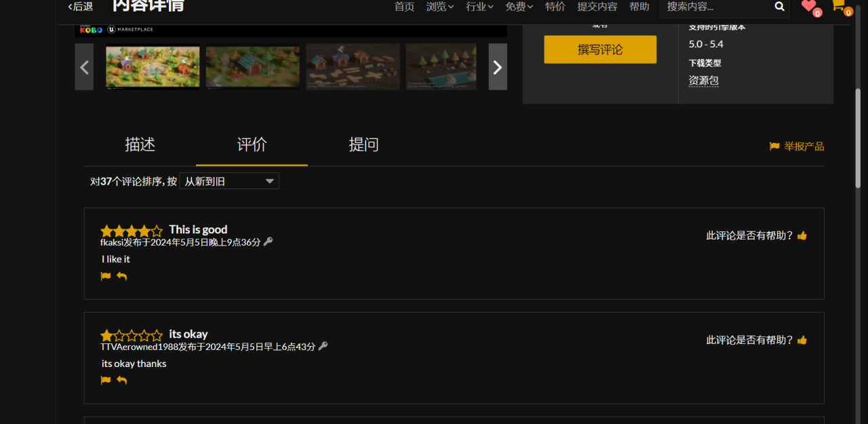Open the 从新到旧 sort dropdown
The height and width of the screenshot is (424, 868).
tap(229, 181)
